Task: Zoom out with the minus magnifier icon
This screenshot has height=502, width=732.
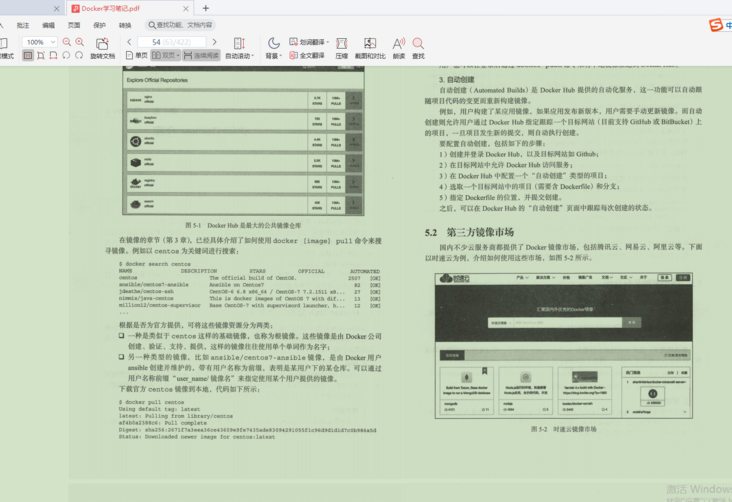Action: (67, 42)
